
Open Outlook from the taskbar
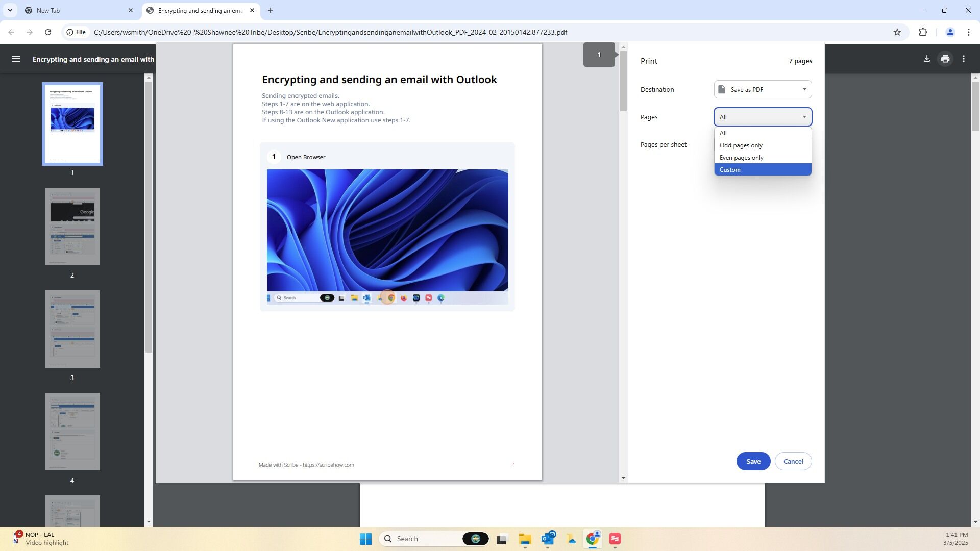(548, 539)
